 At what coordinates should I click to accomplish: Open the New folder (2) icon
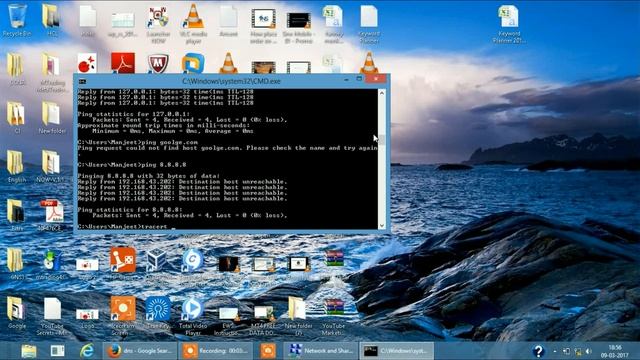tap(298, 316)
